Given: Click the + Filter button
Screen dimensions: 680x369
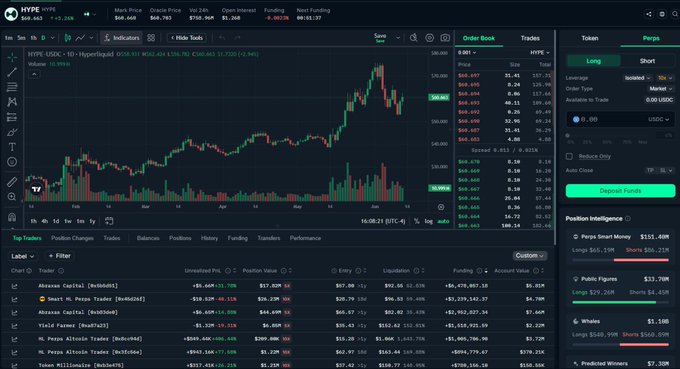Looking at the screenshot, I should point(60,256).
